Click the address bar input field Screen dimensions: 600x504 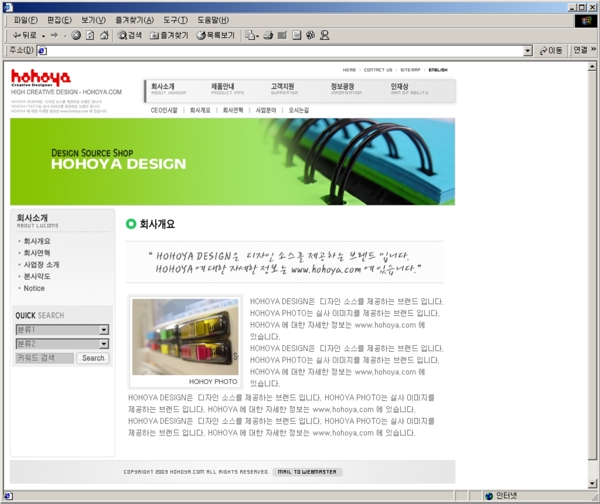point(284,51)
